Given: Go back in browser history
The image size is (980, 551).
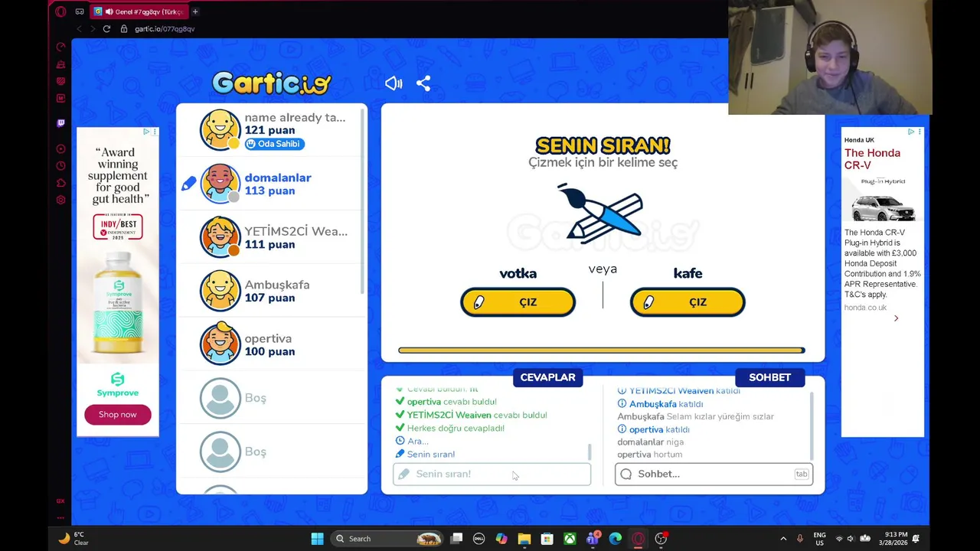Looking at the screenshot, I should [79, 29].
